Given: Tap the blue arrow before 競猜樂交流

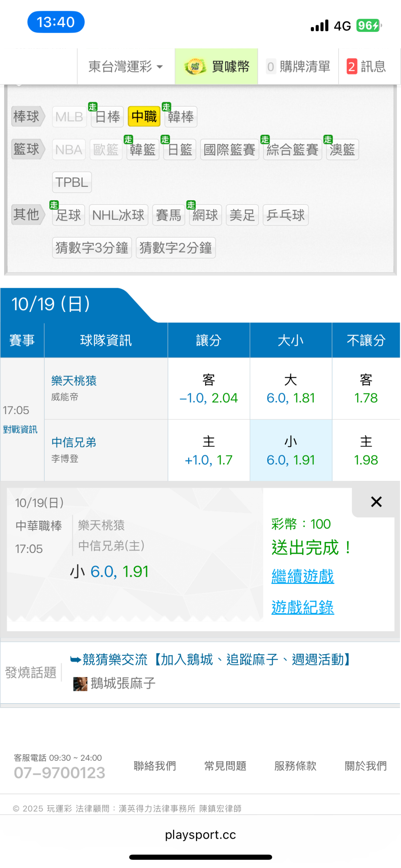Looking at the screenshot, I should (x=75, y=660).
